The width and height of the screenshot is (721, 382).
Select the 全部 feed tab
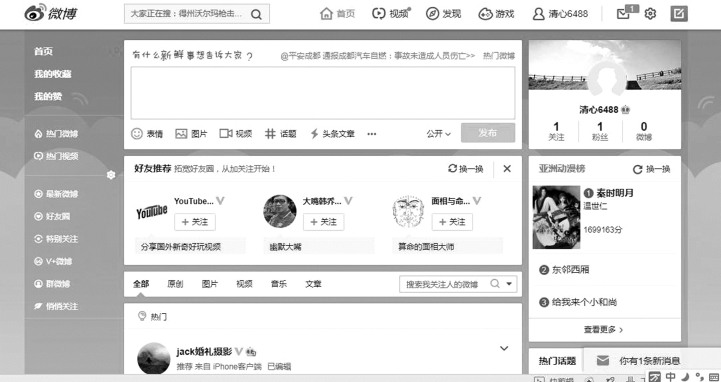pyautogui.click(x=141, y=284)
